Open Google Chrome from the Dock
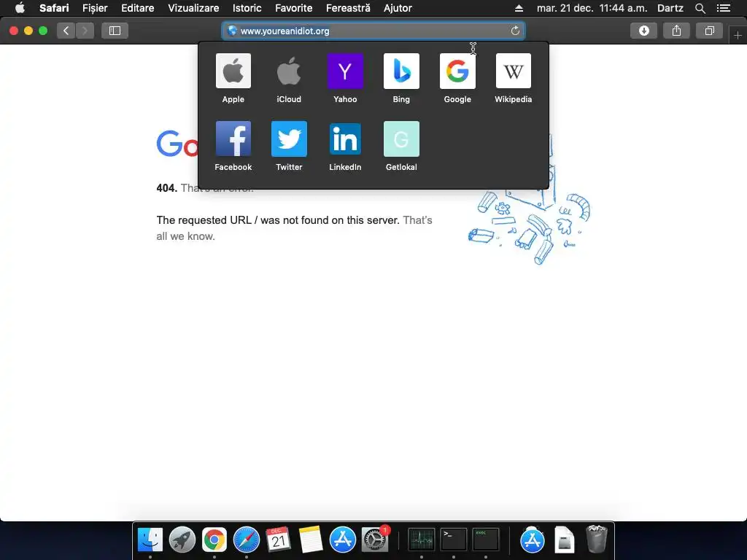 [214, 540]
